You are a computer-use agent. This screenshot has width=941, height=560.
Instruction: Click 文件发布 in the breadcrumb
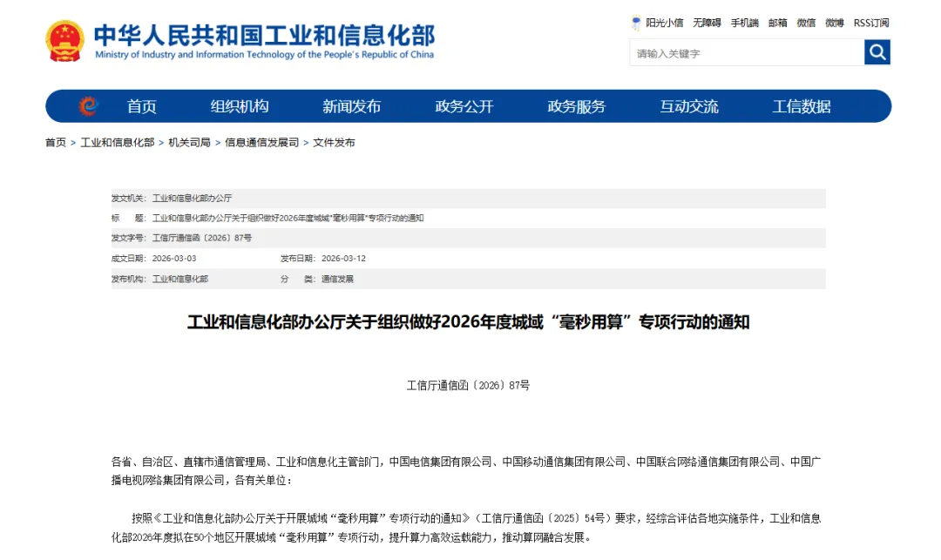coord(335,142)
